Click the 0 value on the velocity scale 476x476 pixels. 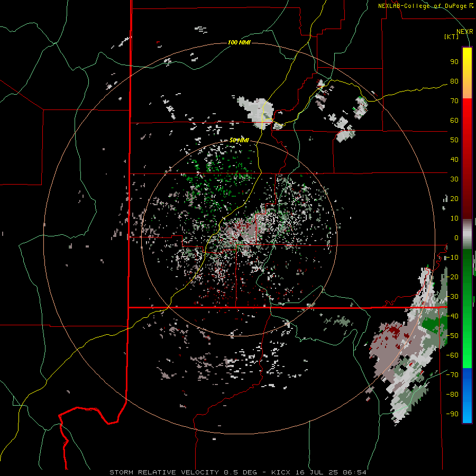coord(456,238)
